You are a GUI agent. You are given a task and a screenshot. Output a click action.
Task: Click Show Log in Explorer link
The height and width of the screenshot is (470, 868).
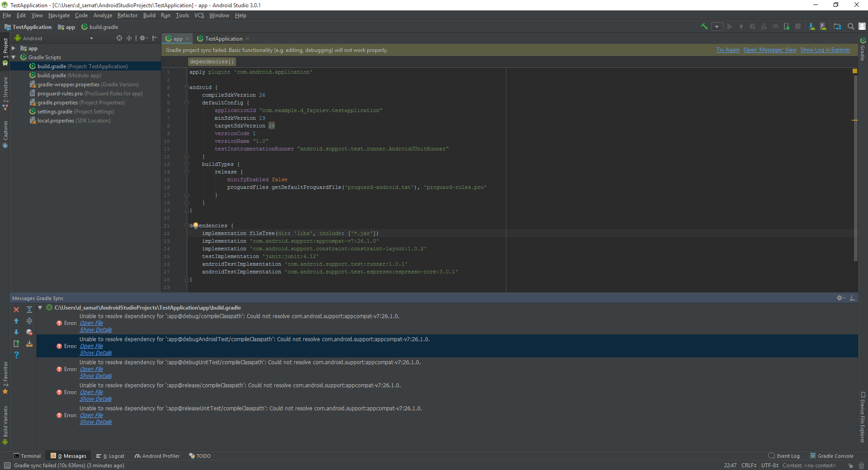(x=826, y=50)
